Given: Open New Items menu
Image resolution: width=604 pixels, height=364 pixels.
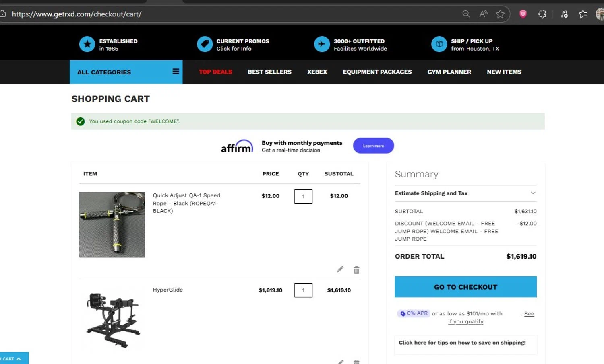Looking at the screenshot, I should tap(504, 72).
